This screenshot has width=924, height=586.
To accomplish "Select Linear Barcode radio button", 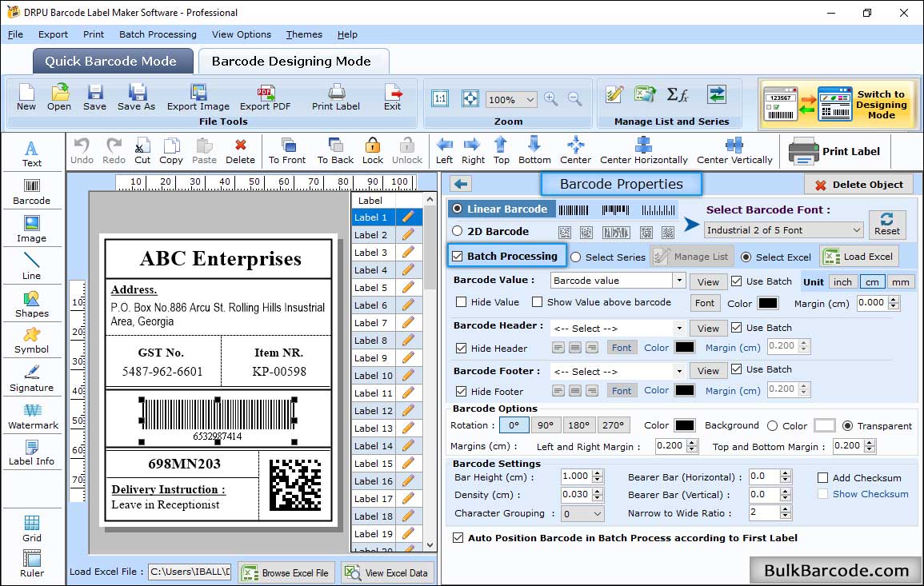I will (458, 209).
